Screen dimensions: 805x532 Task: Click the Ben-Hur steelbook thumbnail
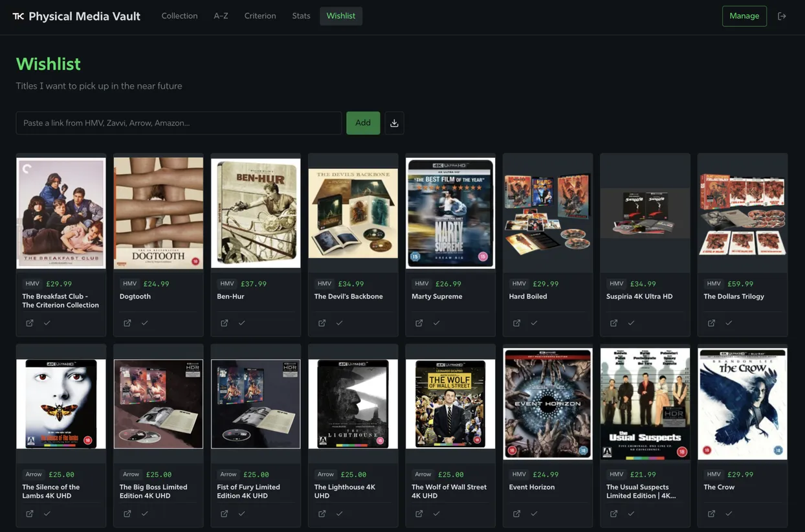256,213
